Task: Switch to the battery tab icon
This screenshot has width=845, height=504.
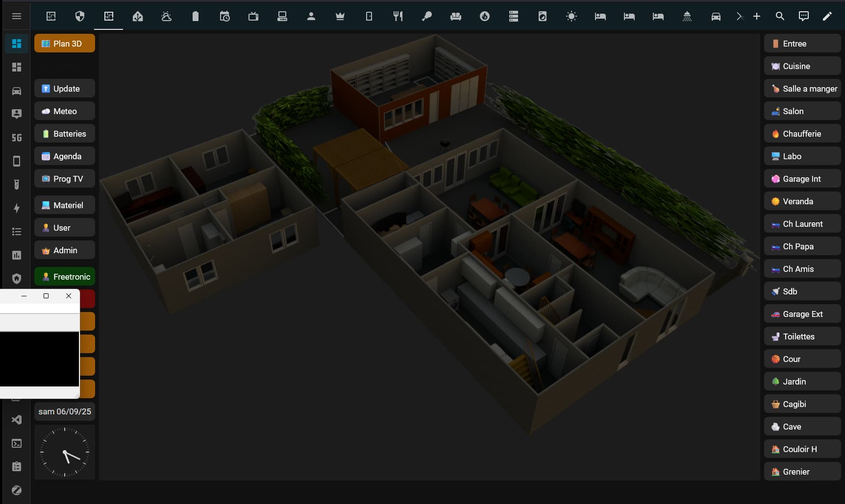Action: click(196, 16)
